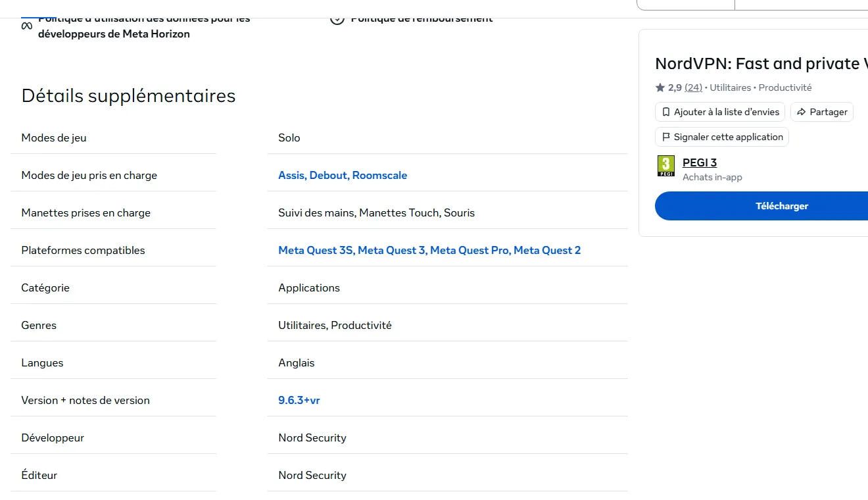Report app with Signaler cette application
The image size is (868, 500).
tap(722, 137)
